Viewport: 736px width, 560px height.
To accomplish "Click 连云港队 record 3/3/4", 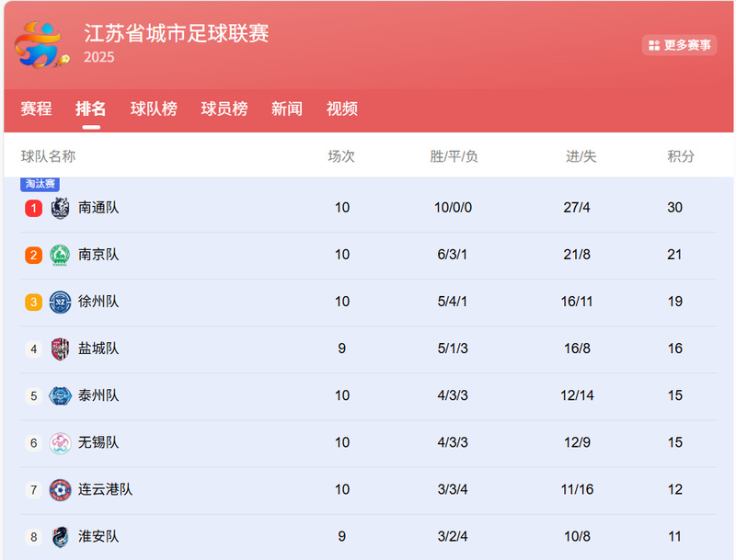I will click(453, 489).
